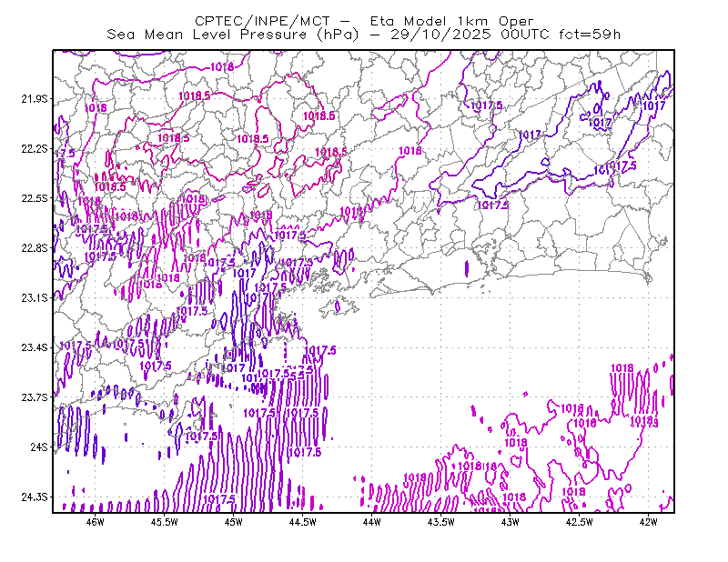Viewport: 728px width, 562px height.
Task: Click the 45.5W longitude axis label
Action: click(165, 522)
